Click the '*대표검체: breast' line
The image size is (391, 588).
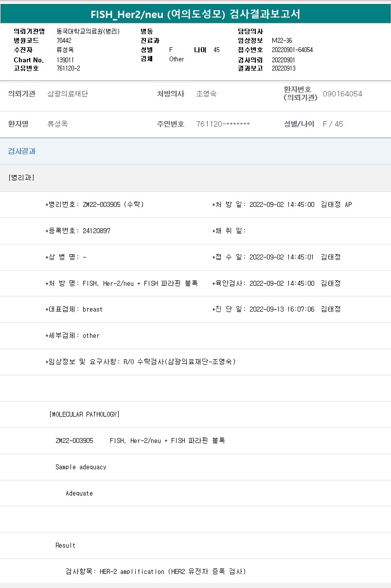74,309
